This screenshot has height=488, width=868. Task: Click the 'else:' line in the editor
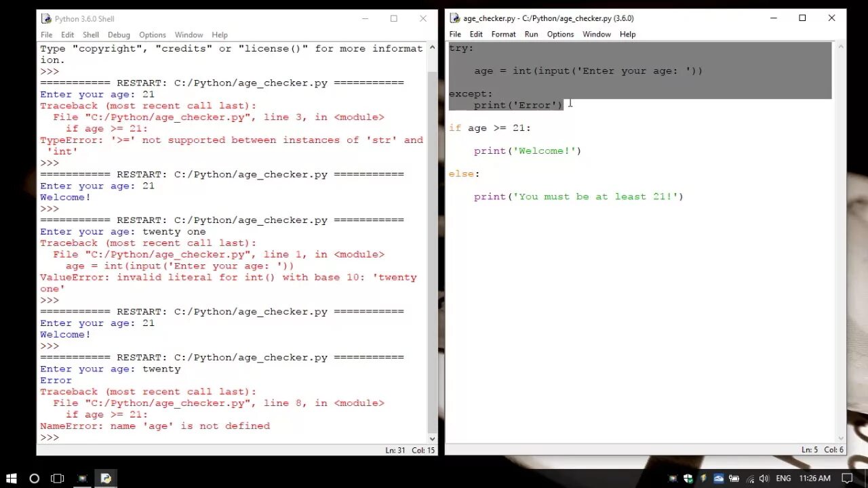pyautogui.click(x=464, y=174)
